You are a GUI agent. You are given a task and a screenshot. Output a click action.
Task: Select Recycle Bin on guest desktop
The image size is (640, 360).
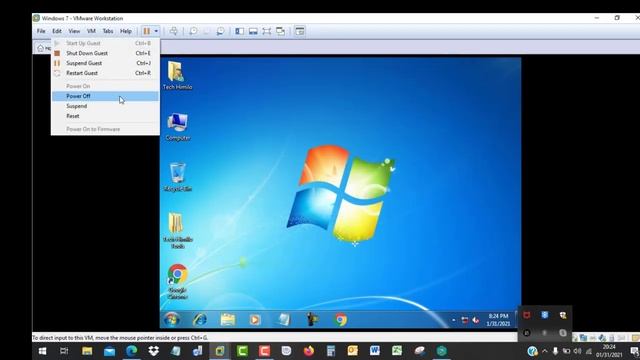pos(178,177)
